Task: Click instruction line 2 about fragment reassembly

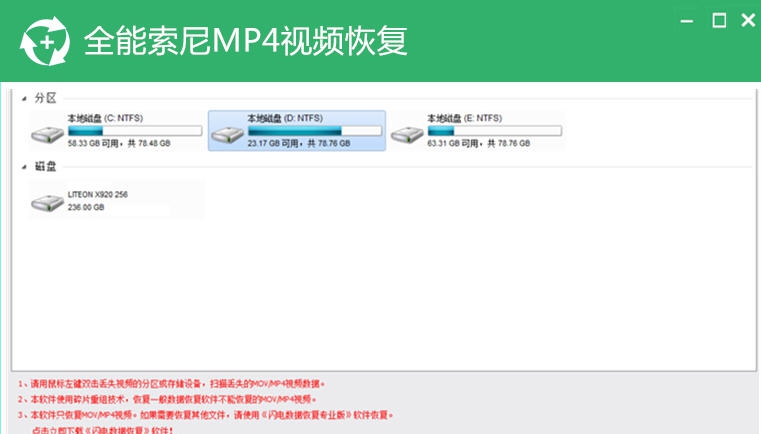Action: [167, 400]
